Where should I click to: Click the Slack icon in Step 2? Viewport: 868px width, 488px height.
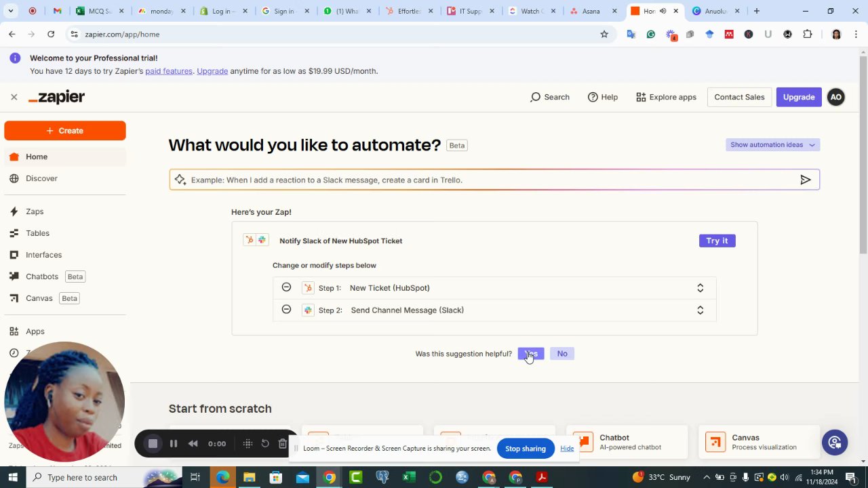coord(308,310)
